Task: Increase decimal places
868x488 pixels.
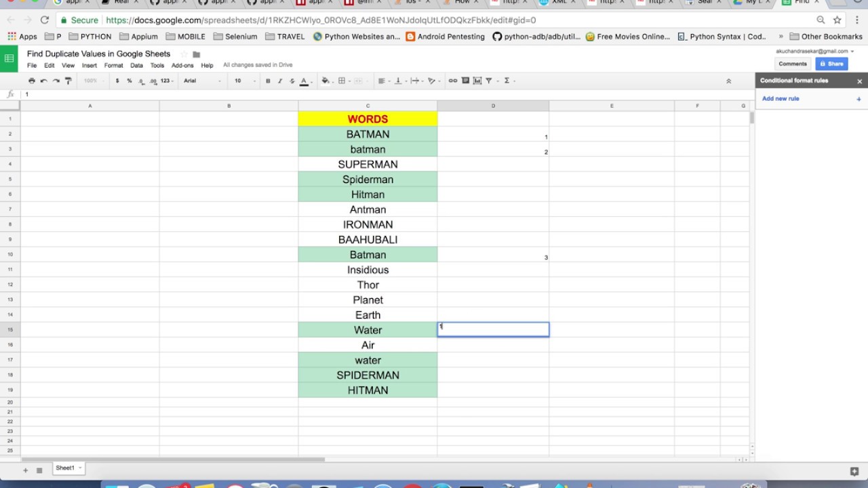Action: click(152, 81)
